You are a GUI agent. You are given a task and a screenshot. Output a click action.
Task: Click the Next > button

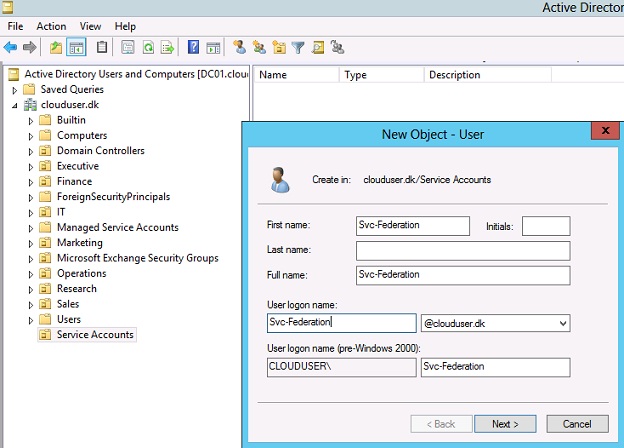(505, 424)
